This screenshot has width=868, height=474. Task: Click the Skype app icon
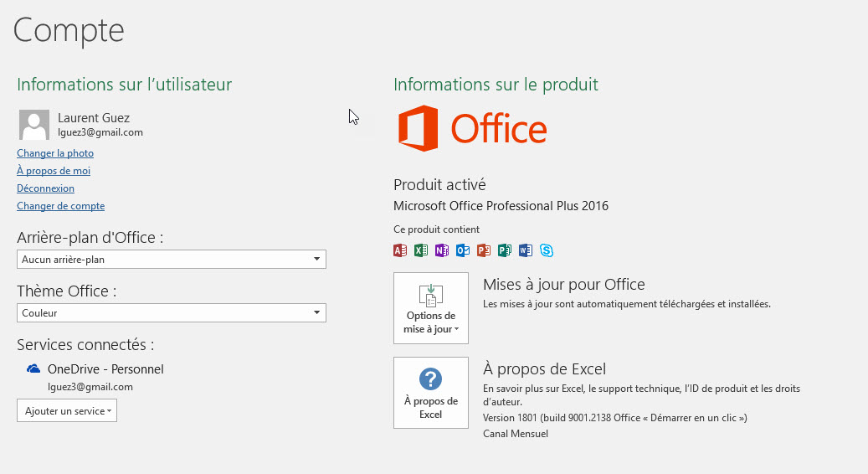pos(547,250)
